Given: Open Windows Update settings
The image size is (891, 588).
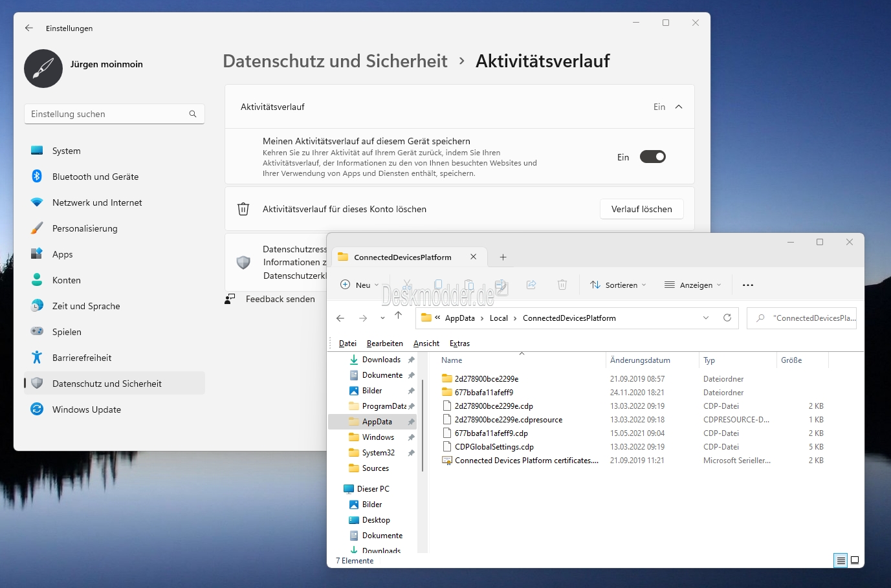Looking at the screenshot, I should [x=115, y=409].
